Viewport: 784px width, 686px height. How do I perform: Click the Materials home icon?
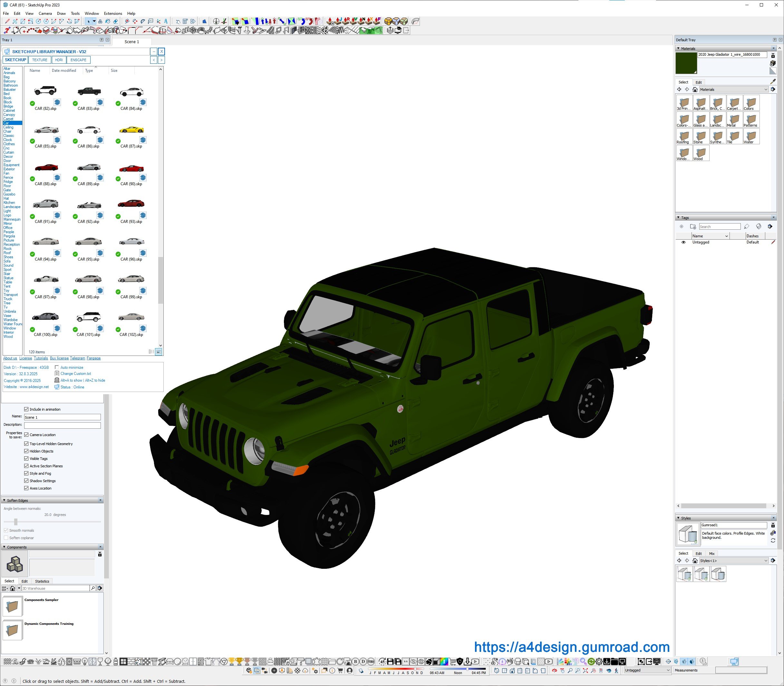point(695,90)
